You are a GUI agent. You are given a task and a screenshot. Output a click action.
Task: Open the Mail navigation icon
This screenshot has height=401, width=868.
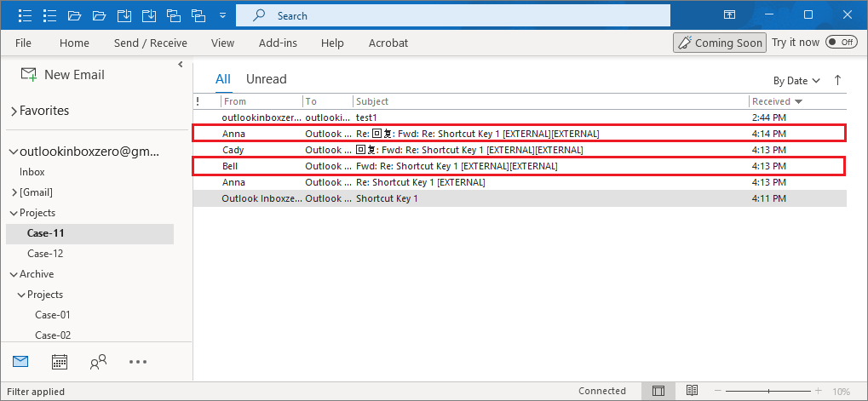pos(20,362)
